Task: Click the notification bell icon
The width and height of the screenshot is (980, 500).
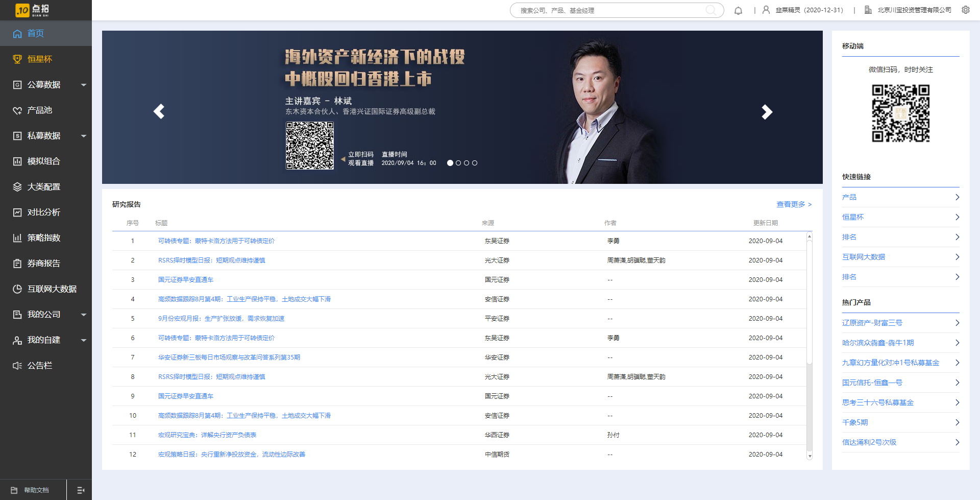Action: pos(738,10)
